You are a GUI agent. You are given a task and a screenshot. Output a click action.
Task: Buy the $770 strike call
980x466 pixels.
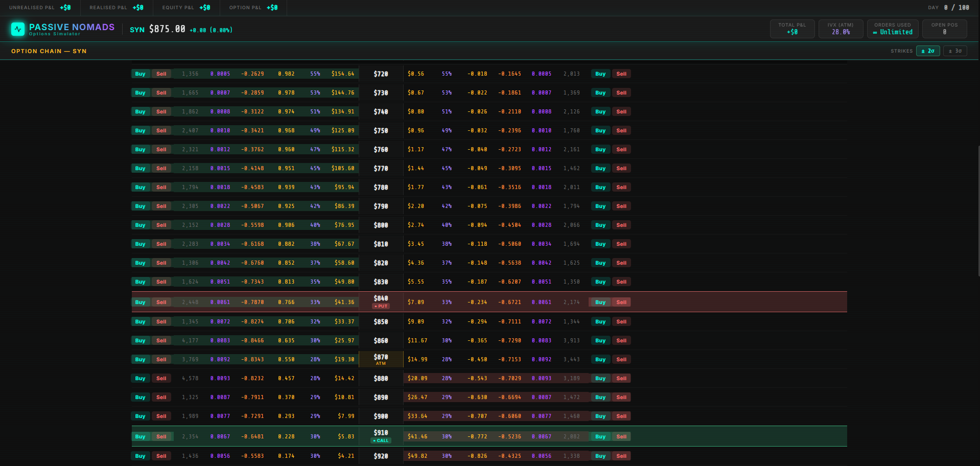pos(141,169)
